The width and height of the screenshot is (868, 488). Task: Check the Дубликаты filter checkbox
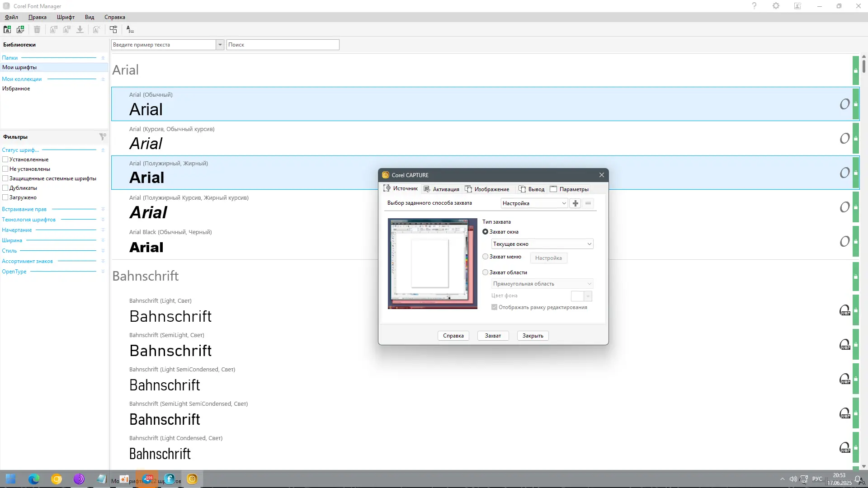click(x=5, y=188)
